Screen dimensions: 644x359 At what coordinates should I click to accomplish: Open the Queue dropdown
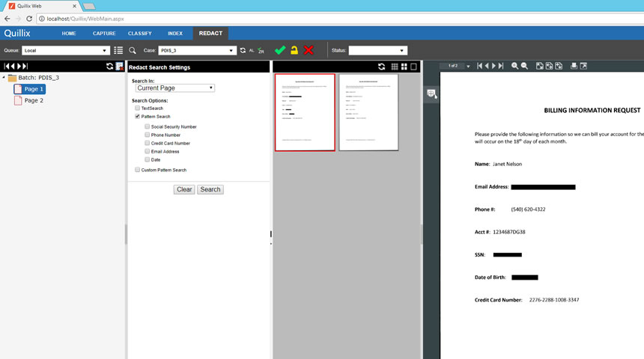66,51
